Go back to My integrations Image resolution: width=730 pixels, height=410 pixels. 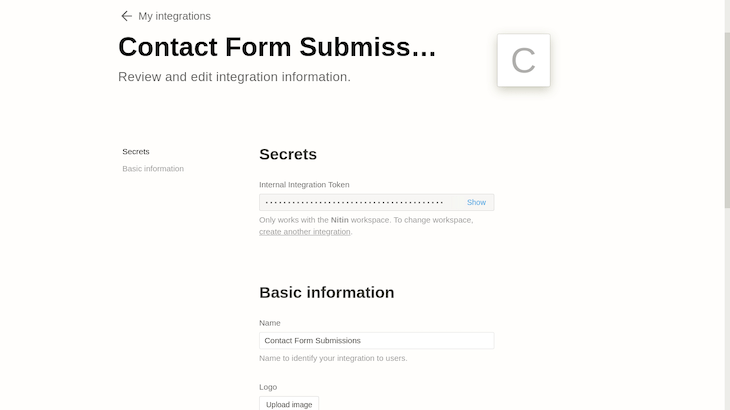pyautogui.click(x=174, y=16)
